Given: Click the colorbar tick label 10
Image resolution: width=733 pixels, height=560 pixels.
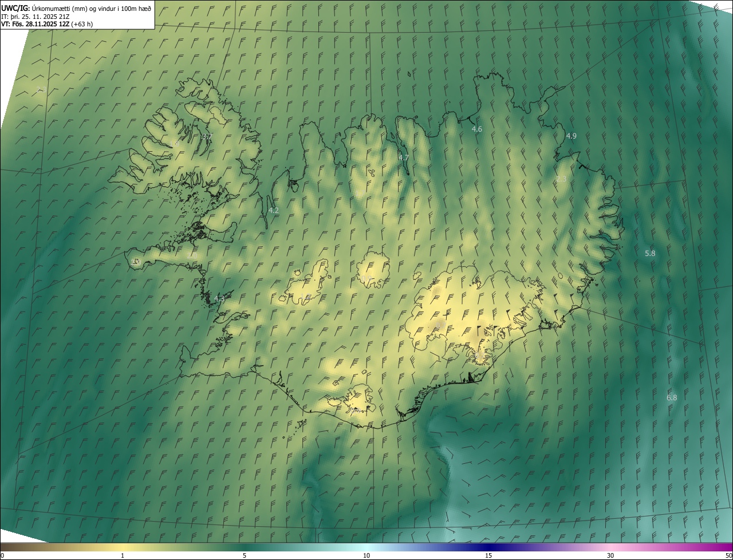Looking at the screenshot, I should click(x=366, y=555).
